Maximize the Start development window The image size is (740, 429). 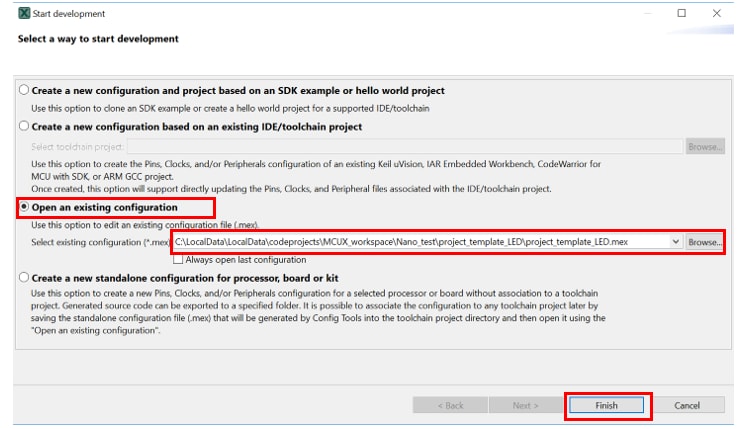click(x=682, y=14)
